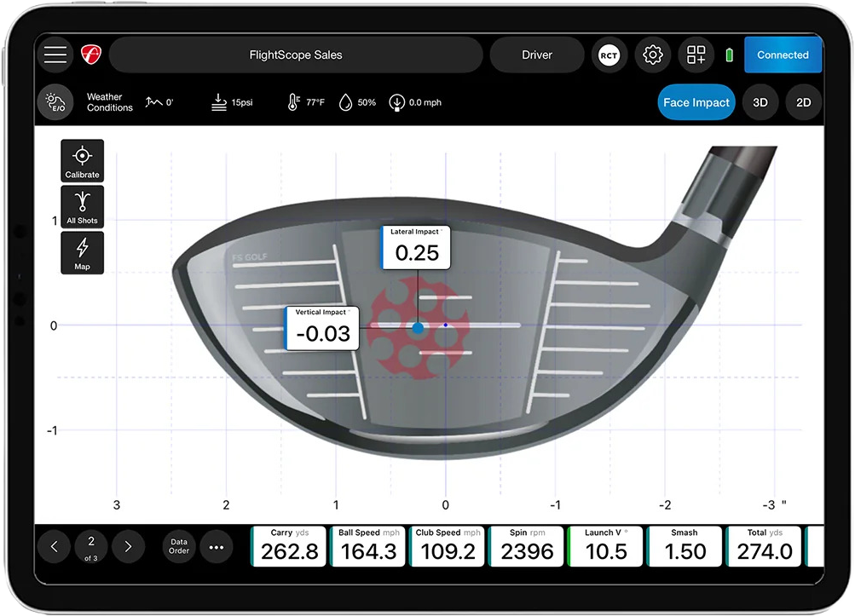The width and height of the screenshot is (855, 616).
Task: Switch to the 3D view
Action: coord(760,102)
